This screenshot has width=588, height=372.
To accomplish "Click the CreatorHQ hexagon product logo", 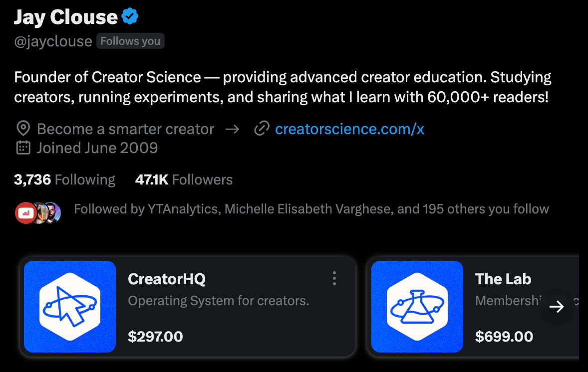I will point(69,307).
